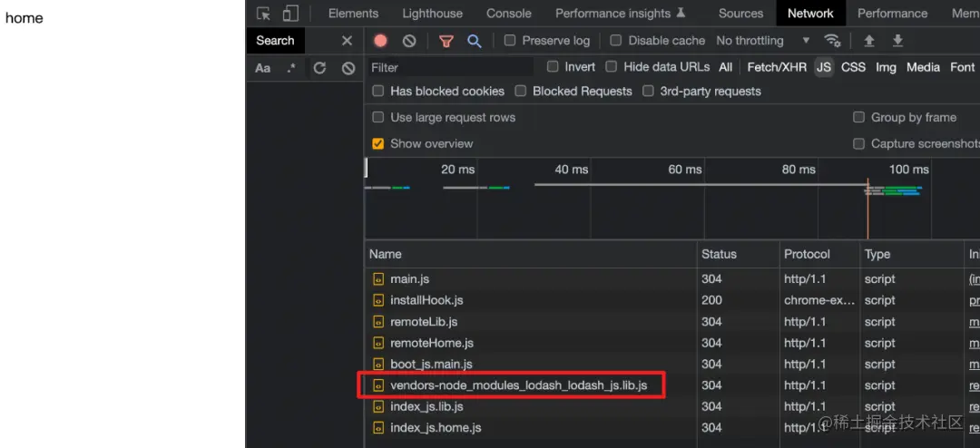Open network conditions wifi icon
The width and height of the screenshot is (980, 448).
click(x=832, y=41)
